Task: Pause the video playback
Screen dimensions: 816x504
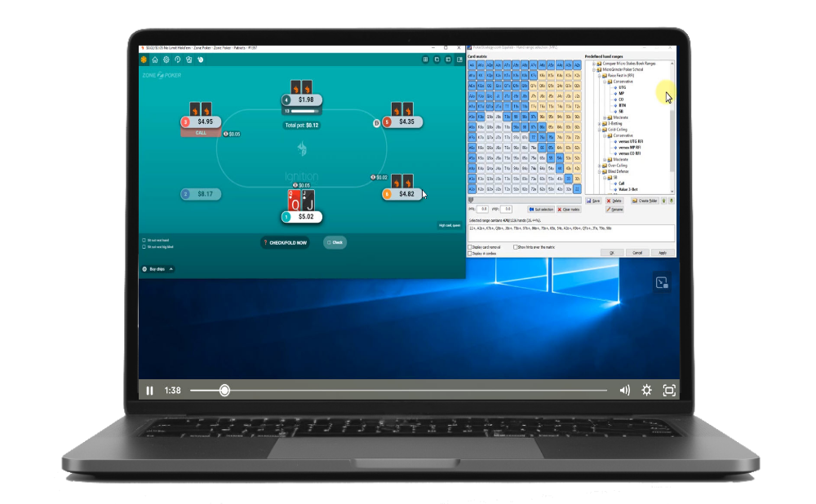Action: point(150,391)
